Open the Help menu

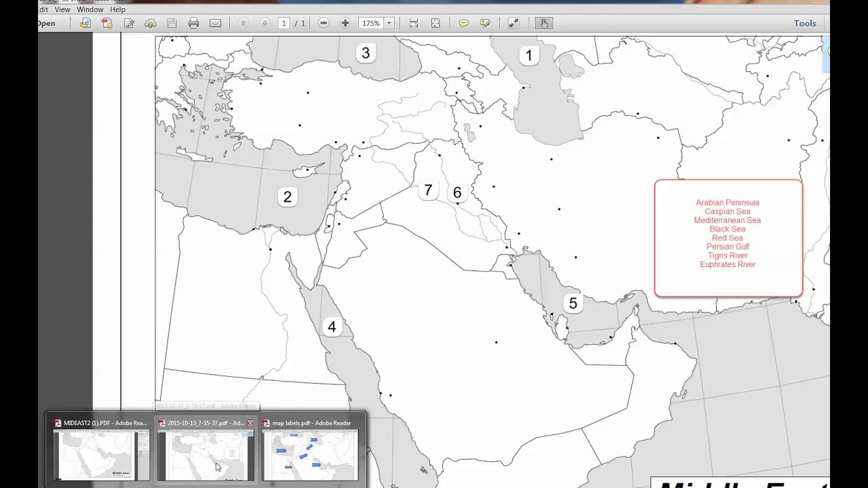117,9
